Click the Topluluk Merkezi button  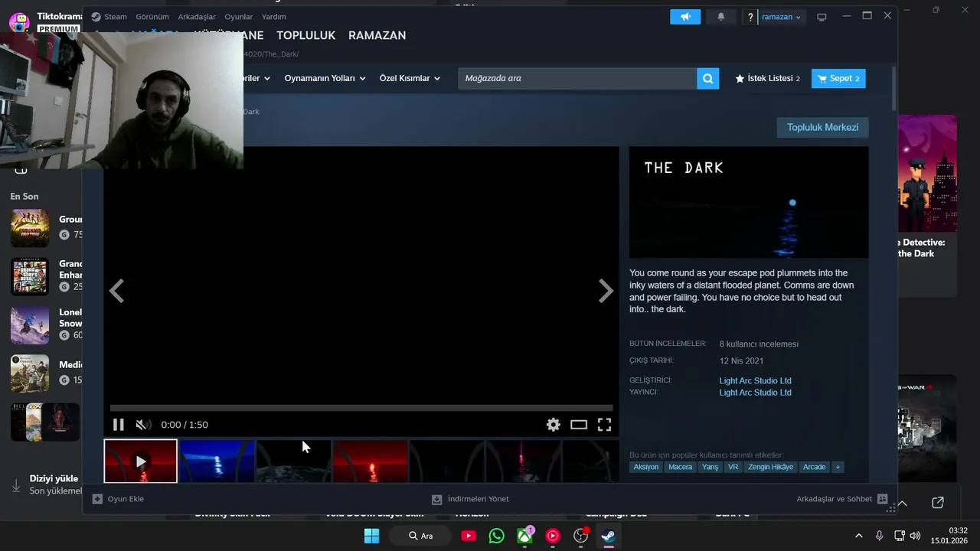(822, 127)
